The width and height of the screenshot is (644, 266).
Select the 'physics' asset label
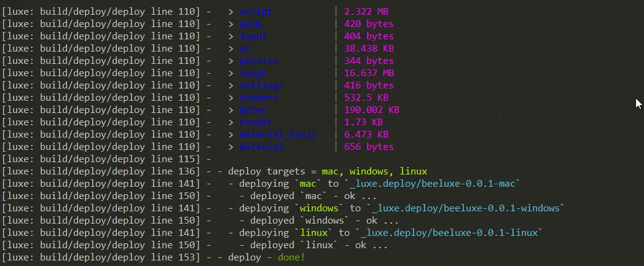pos(259,61)
